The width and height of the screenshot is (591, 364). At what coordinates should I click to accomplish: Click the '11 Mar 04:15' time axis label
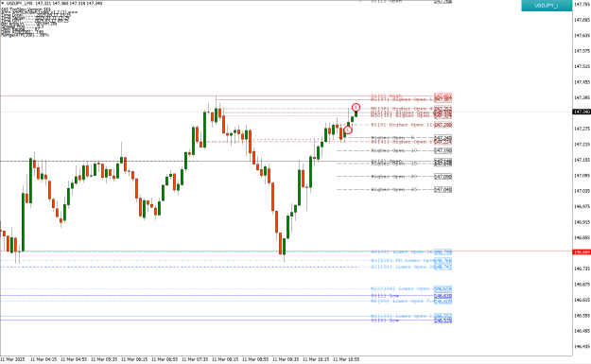43,359
